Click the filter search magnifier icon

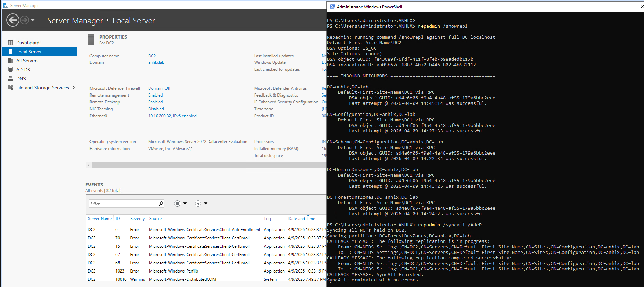(x=161, y=204)
